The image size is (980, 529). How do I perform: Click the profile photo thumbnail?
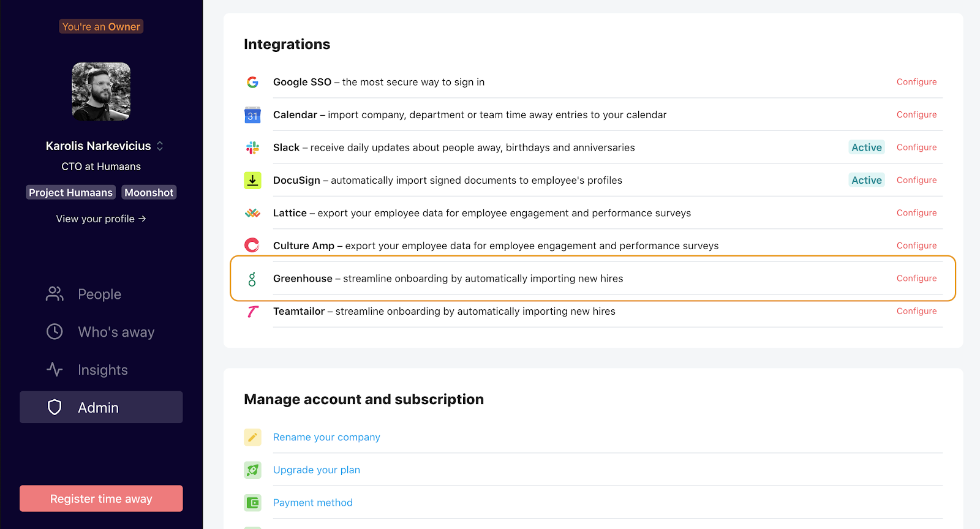[101, 92]
